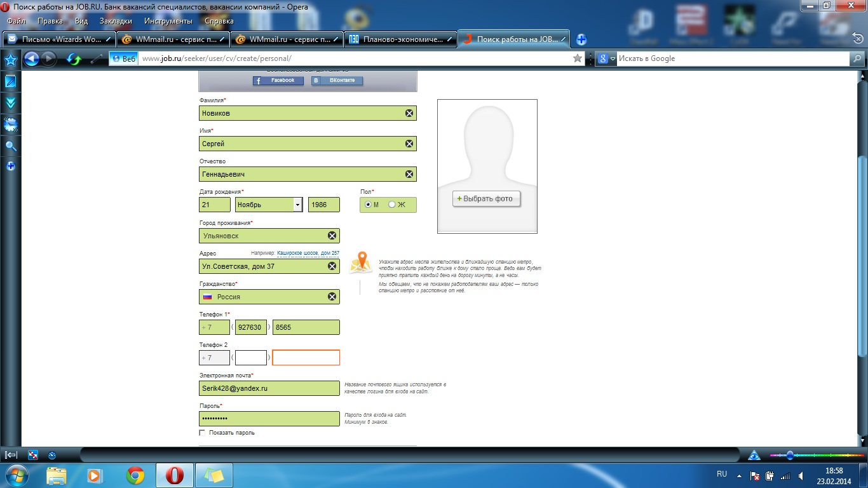868x488 pixels.
Task: Open Windows Explorer from the taskbar
Action: coord(57,475)
